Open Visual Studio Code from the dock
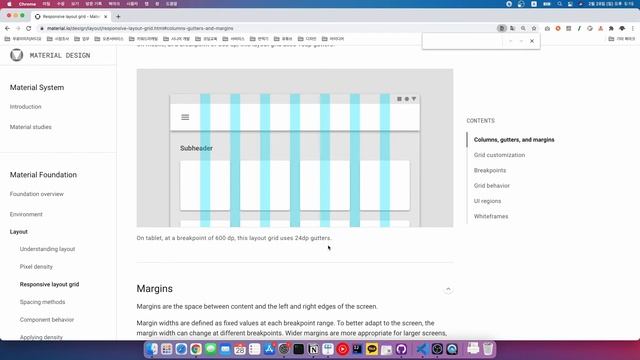This screenshot has width=640, height=360. [422, 349]
